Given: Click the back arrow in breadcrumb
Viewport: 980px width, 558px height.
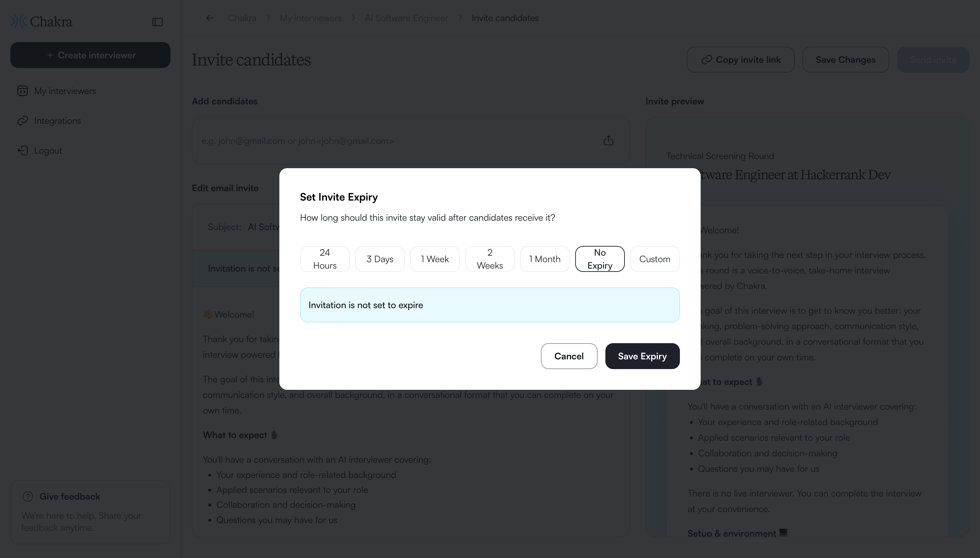Looking at the screenshot, I should 210,18.
